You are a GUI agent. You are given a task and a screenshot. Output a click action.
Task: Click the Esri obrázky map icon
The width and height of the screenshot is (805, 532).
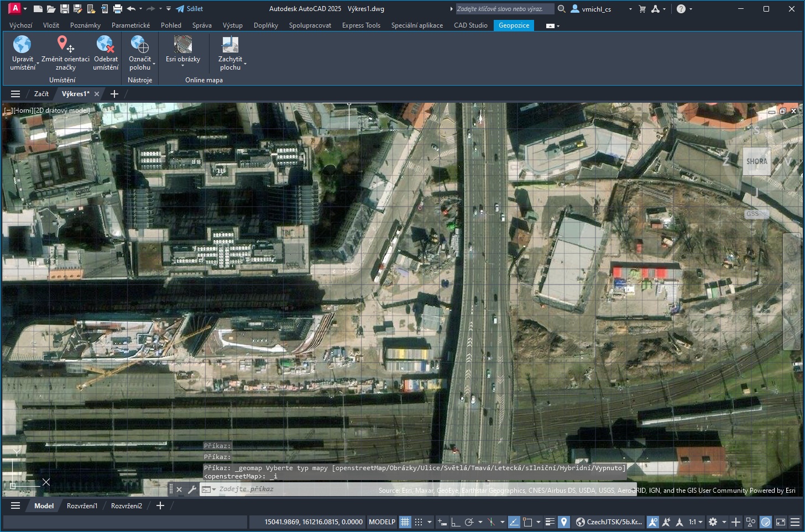pos(183,44)
